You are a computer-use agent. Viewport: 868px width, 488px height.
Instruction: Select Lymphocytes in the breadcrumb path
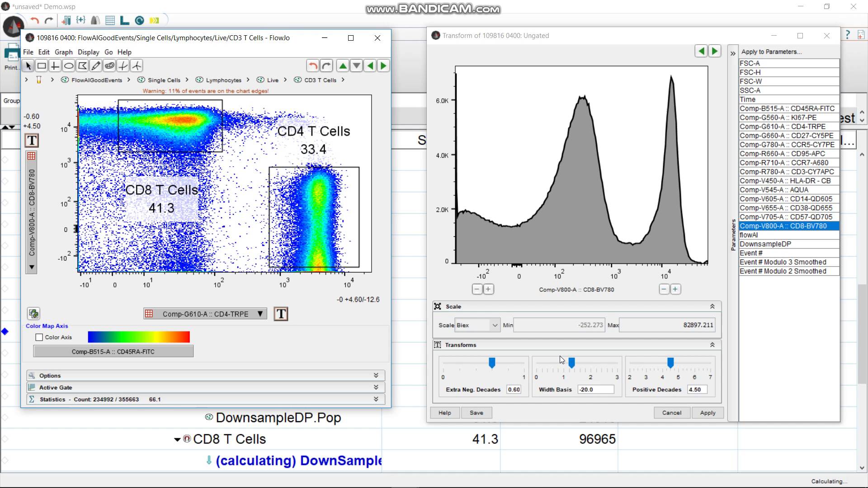[x=223, y=80]
